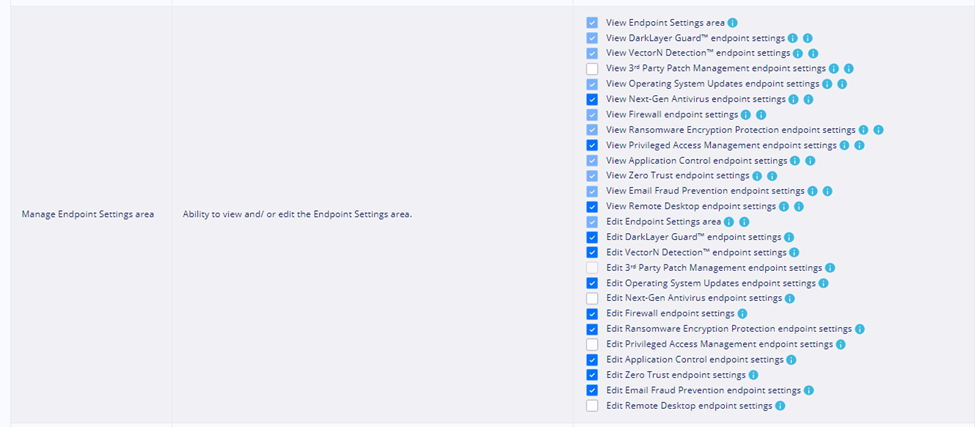
Task: Toggle View Endpoint Settings area checkbox
Action: click(x=592, y=22)
